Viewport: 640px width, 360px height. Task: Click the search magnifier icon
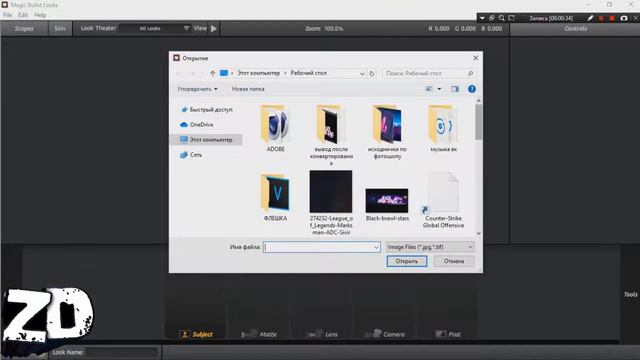point(471,73)
